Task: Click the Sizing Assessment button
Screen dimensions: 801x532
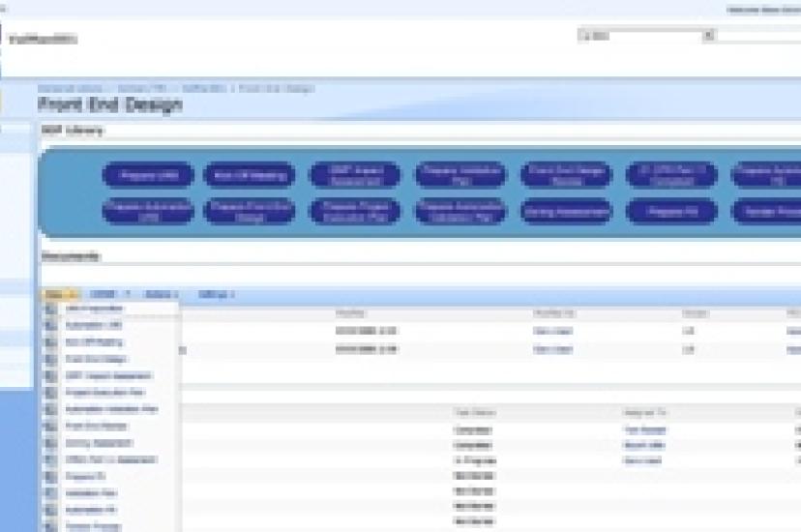Action: pos(566,212)
